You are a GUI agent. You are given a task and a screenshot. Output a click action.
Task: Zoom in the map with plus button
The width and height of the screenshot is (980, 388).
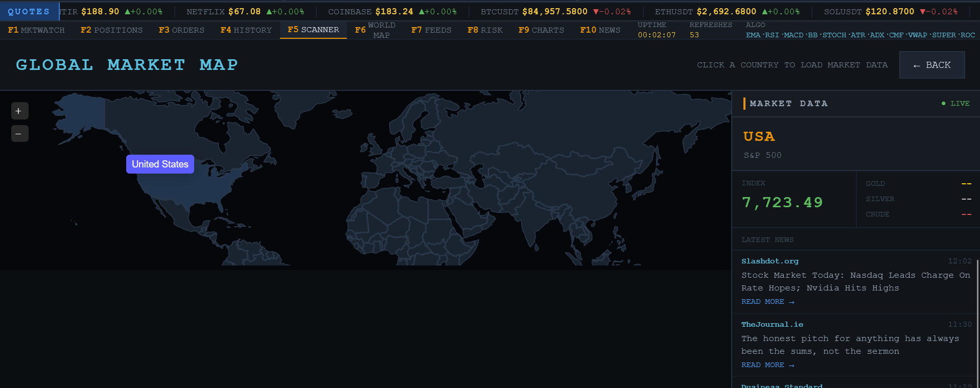[x=18, y=111]
